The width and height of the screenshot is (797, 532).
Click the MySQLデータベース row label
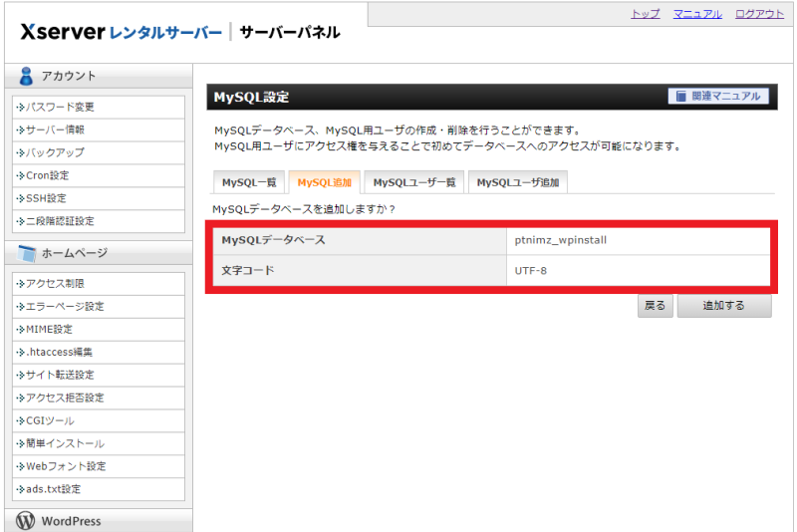[x=273, y=240]
